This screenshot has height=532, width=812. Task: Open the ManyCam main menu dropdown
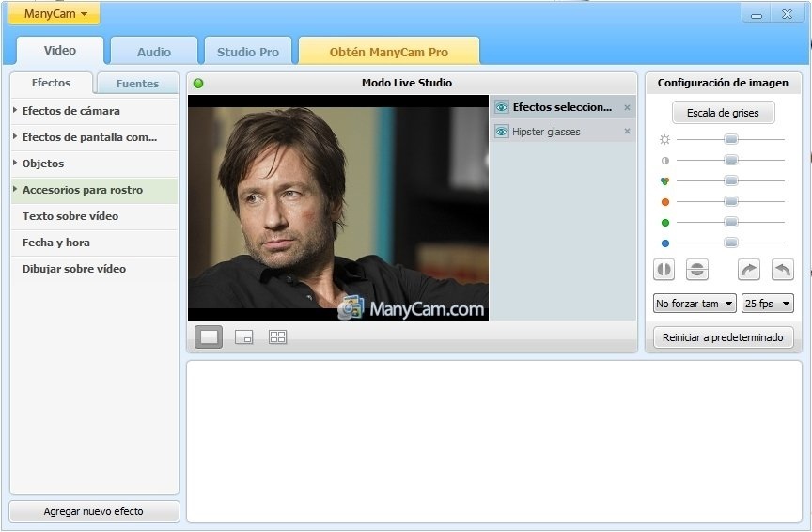click(54, 13)
